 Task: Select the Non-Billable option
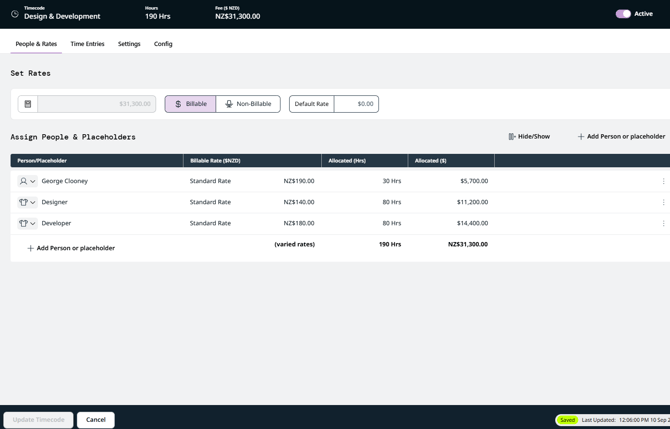coord(248,104)
